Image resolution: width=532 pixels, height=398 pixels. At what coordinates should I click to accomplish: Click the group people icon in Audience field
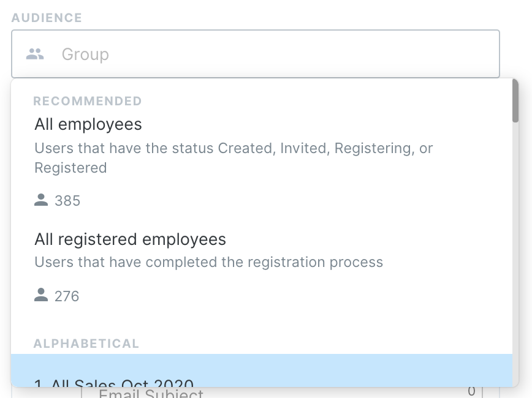[35, 54]
